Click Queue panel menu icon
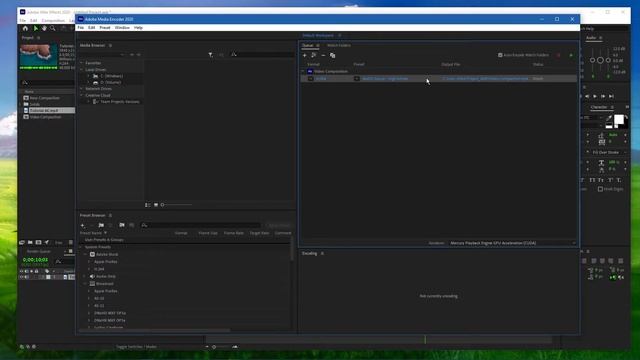The image size is (640, 360). [318, 45]
